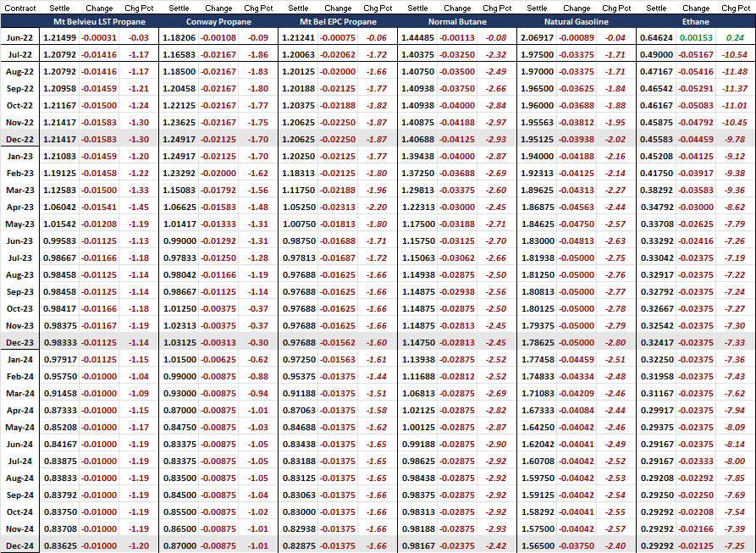Screen dimensions: 756x553
Task: Select the Conway Propane header
Action: click(x=218, y=22)
